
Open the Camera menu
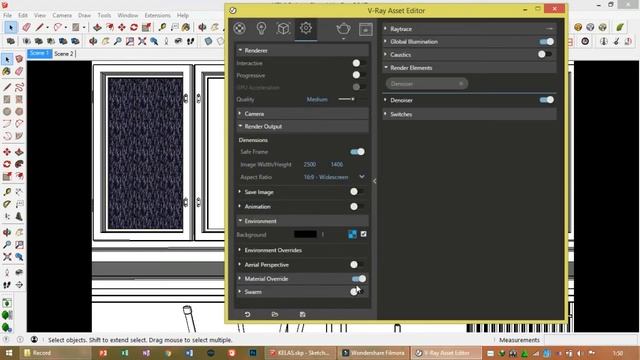(62, 15)
